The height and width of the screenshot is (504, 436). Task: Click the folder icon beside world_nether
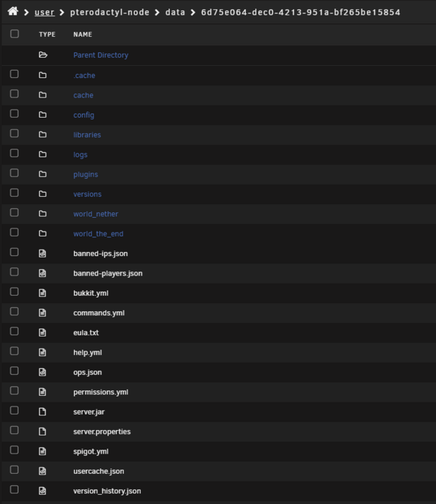(42, 214)
